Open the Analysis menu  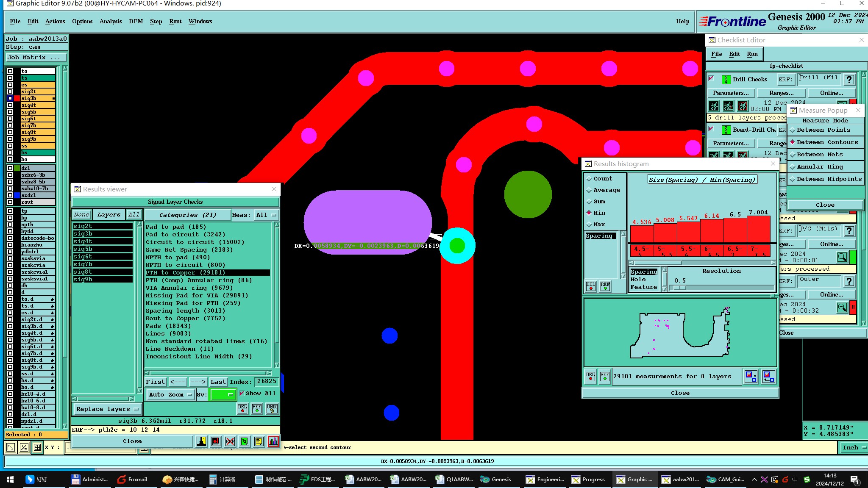click(110, 21)
